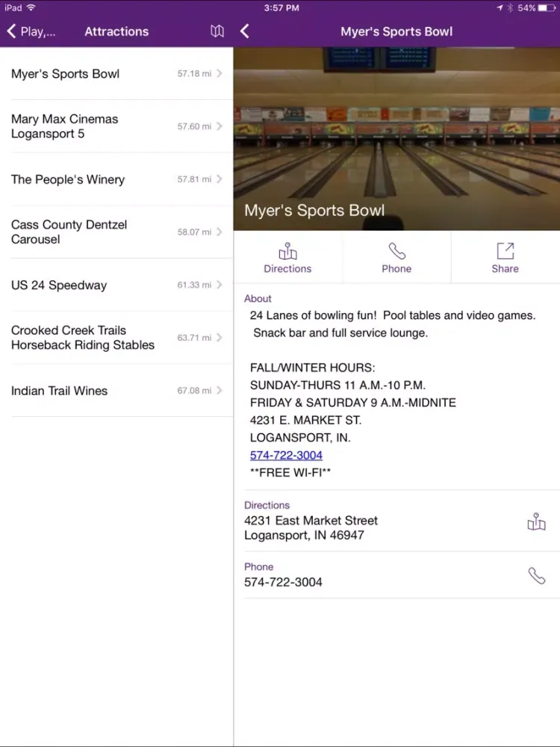Open chevron for Crooked Creek Trails row
The height and width of the screenshot is (747, 560).
[x=219, y=338]
